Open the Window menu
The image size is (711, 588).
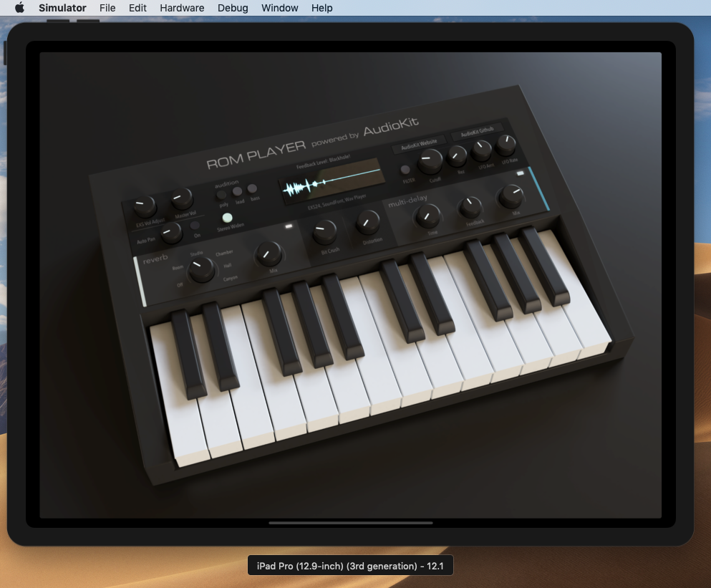(x=280, y=8)
